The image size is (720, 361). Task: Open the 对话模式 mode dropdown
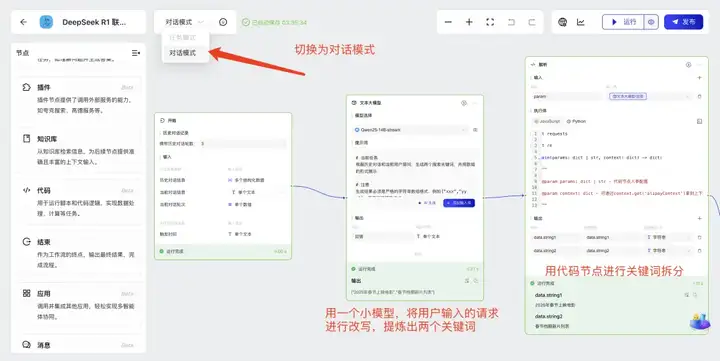pos(185,22)
